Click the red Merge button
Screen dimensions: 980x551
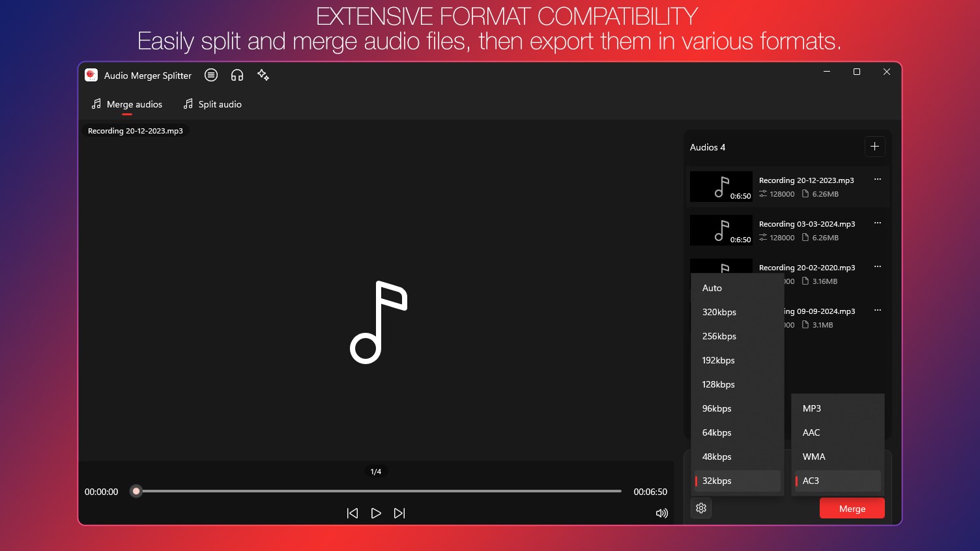click(852, 509)
